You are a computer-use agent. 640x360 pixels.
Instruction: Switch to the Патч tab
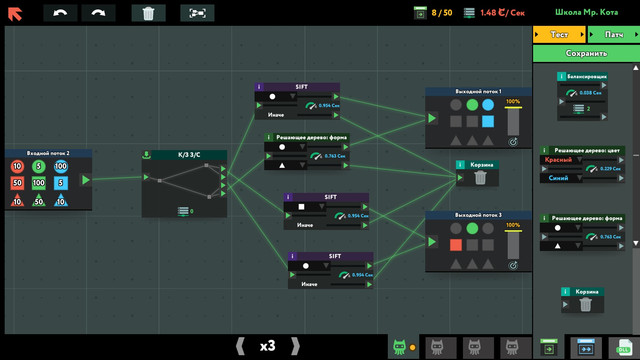coord(614,35)
